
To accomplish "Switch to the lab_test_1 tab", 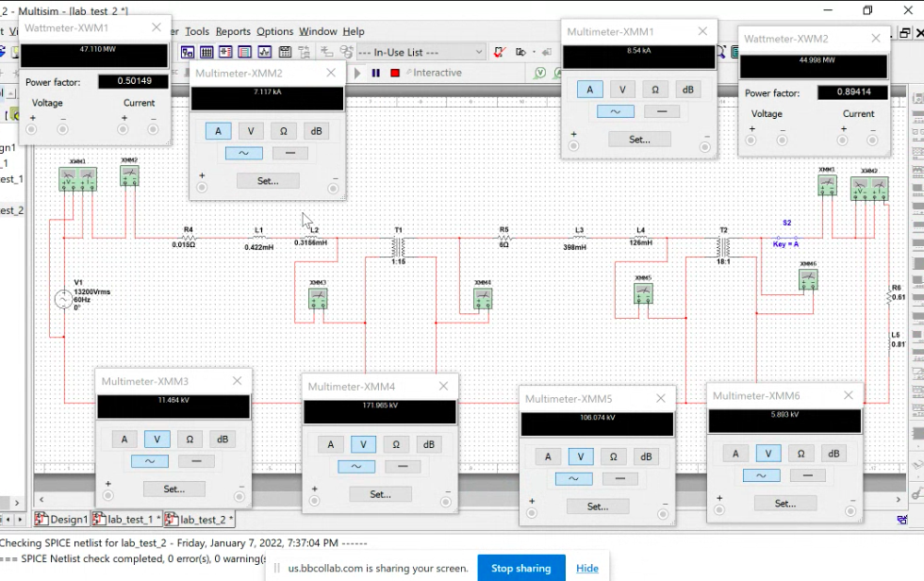I will click(x=127, y=519).
